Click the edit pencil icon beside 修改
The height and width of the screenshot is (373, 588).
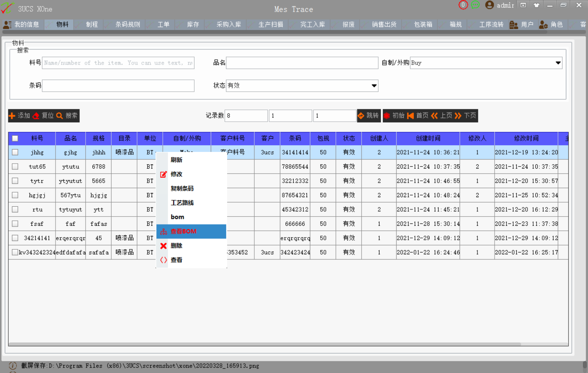tap(163, 174)
